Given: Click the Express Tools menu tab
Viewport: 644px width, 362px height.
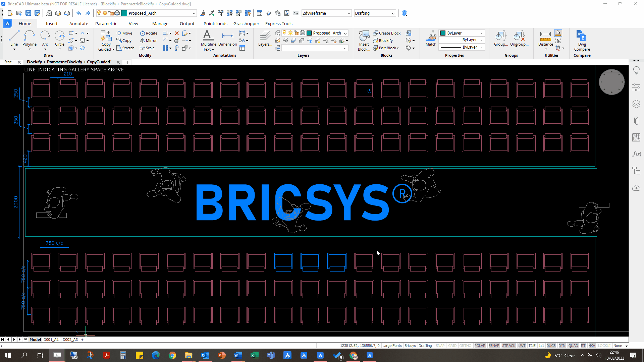Looking at the screenshot, I should 279,23.
